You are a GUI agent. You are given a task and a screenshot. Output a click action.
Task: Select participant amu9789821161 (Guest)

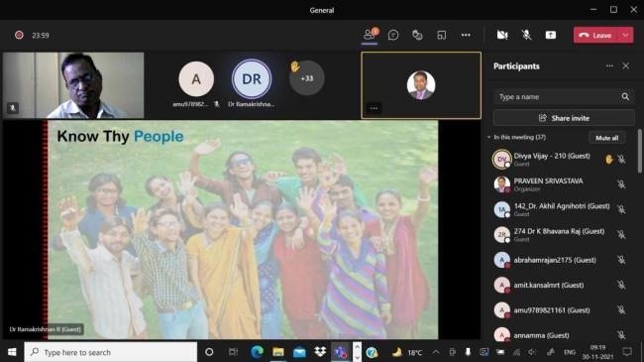(561, 310)
